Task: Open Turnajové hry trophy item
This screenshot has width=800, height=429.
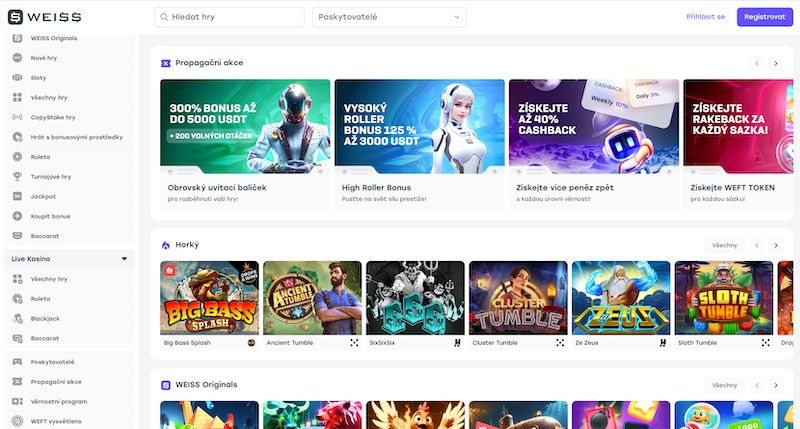Action: [18, 176]
